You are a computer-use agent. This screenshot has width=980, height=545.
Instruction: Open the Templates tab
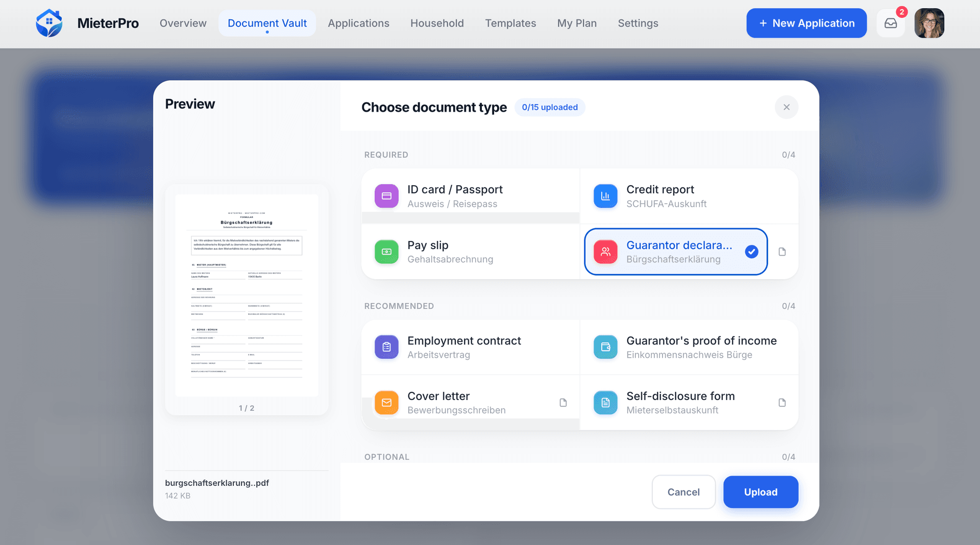[510, 23]
